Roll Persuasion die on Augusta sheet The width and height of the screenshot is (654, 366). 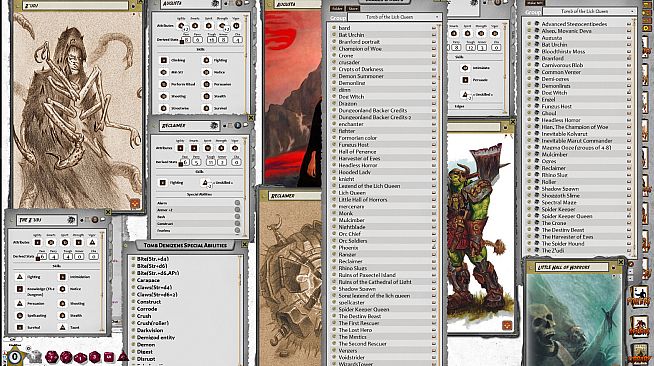pyautogui.click(x=206, y=84)
